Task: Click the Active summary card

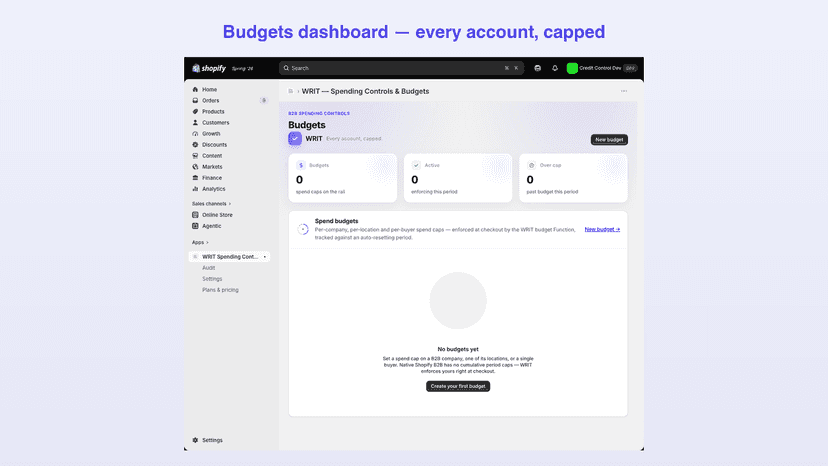Action: pyautogui.click(x=458, y=178)
